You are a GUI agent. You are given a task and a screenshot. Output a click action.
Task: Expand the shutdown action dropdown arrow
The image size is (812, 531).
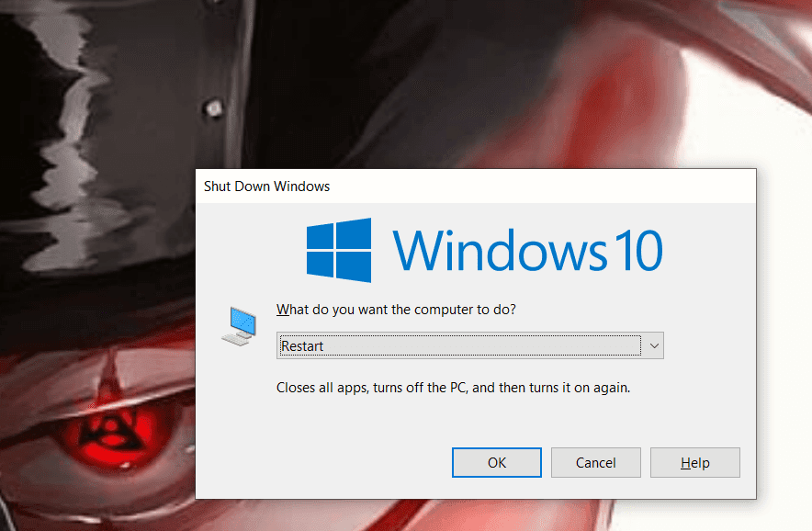pyautogui.click(x=654, y=345)
